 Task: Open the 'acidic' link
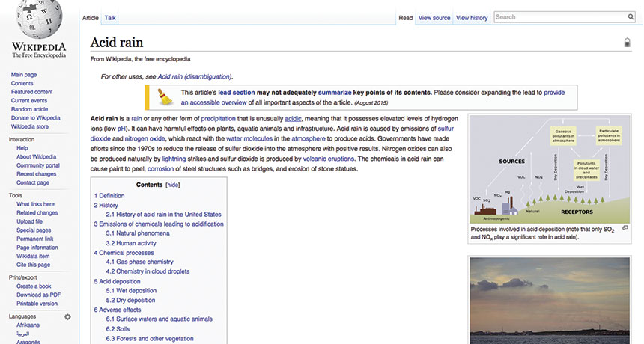click(293, 118)
